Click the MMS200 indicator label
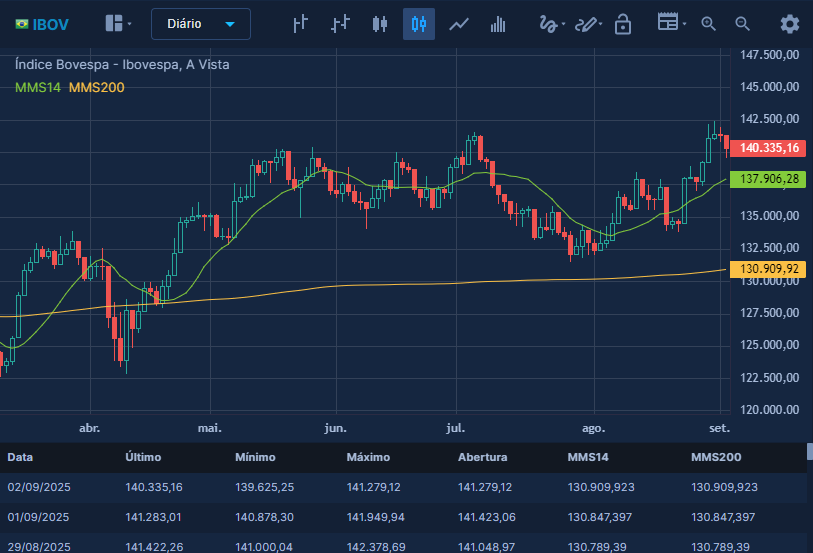This screenshot has height=553, width=813. pos(96,88)
